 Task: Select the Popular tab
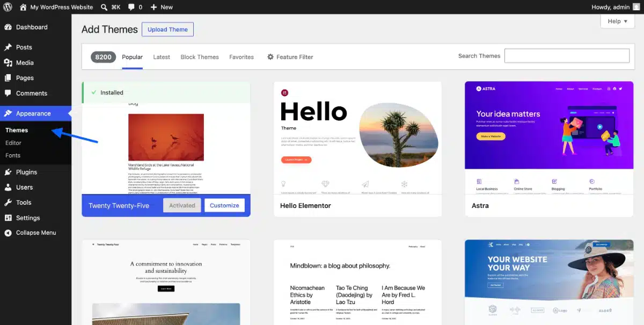click(x=132, y=57)
